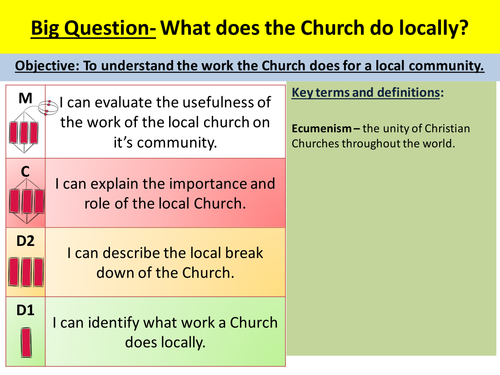Select 'I can explain the importance' statement
The width and height of the screenshot is (500, 375).
point(165,193)
